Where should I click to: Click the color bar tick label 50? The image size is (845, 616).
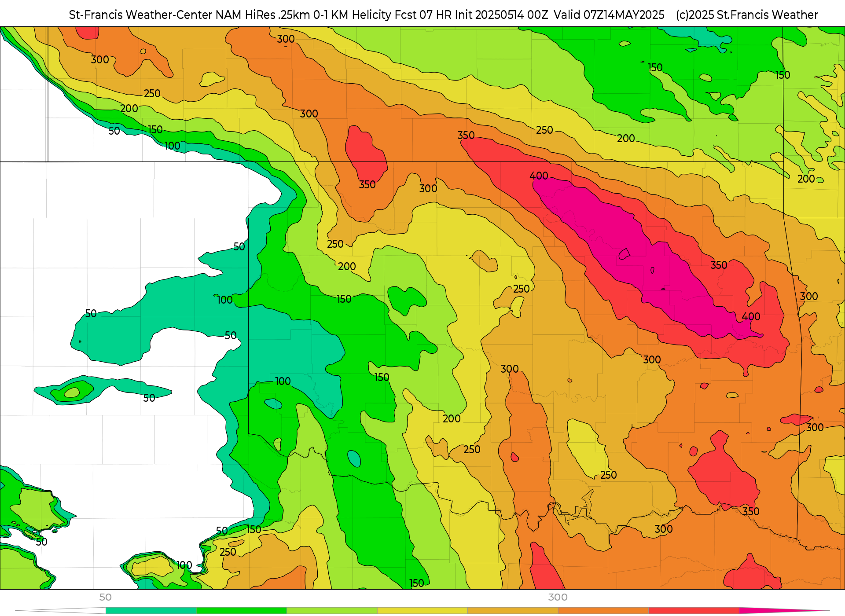click(x=106, y=597)
